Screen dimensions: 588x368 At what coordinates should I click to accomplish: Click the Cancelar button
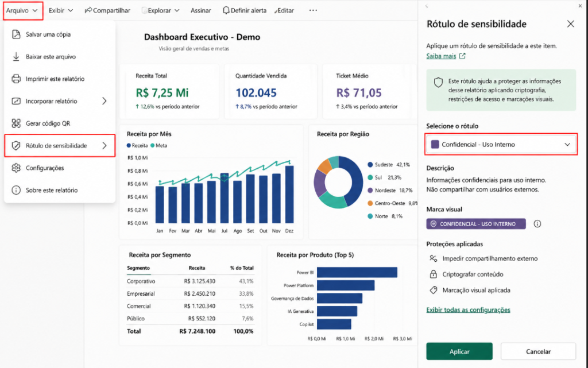pyautogui.click(x=538, y=351)
